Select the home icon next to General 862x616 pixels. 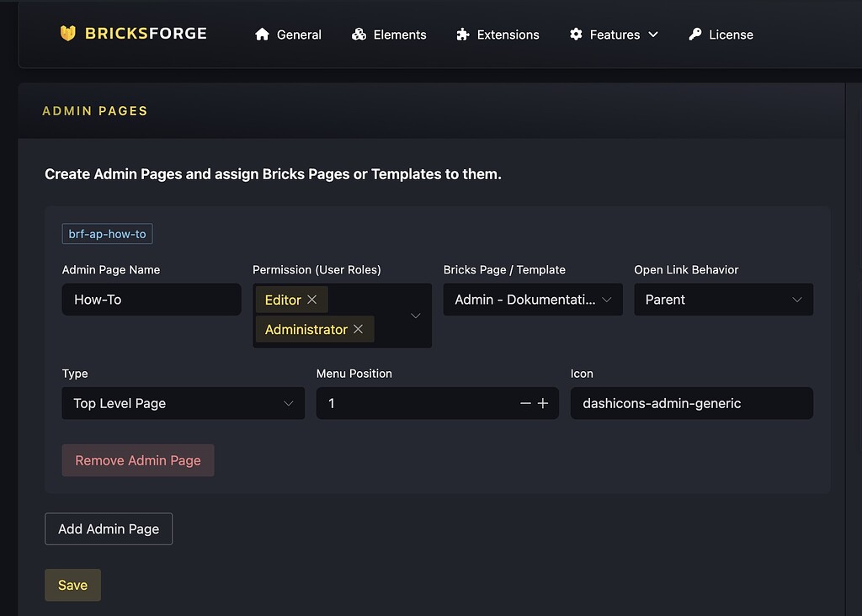coord(261,35)
